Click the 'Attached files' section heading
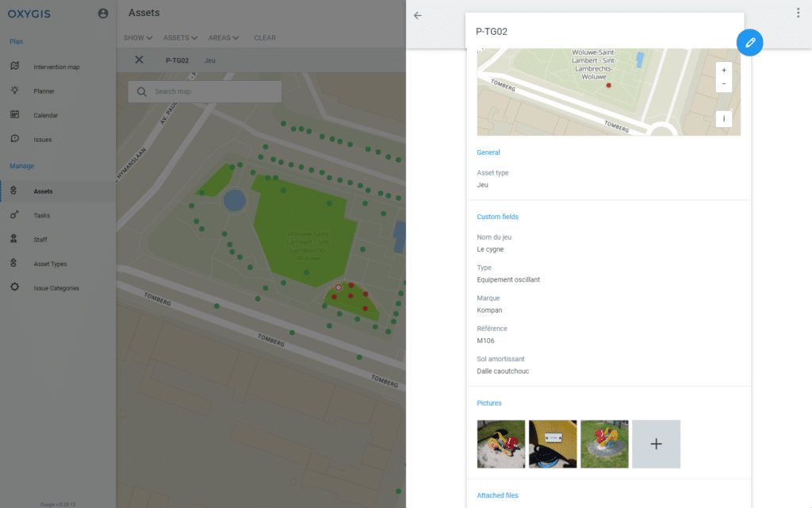This screenshot has width=812, height=508. click(x=497, y=495)
